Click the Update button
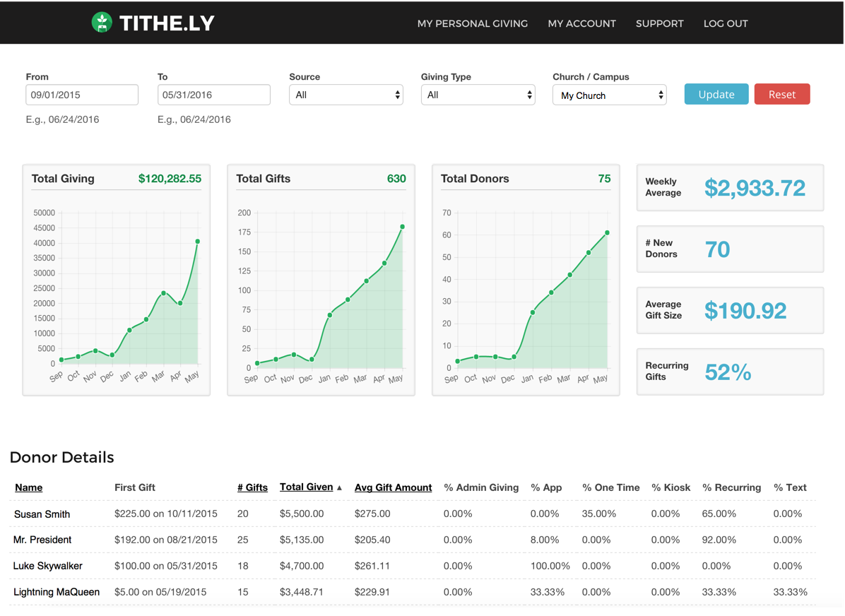Viewport: 845px width, 616px height. tap(716, 94)
